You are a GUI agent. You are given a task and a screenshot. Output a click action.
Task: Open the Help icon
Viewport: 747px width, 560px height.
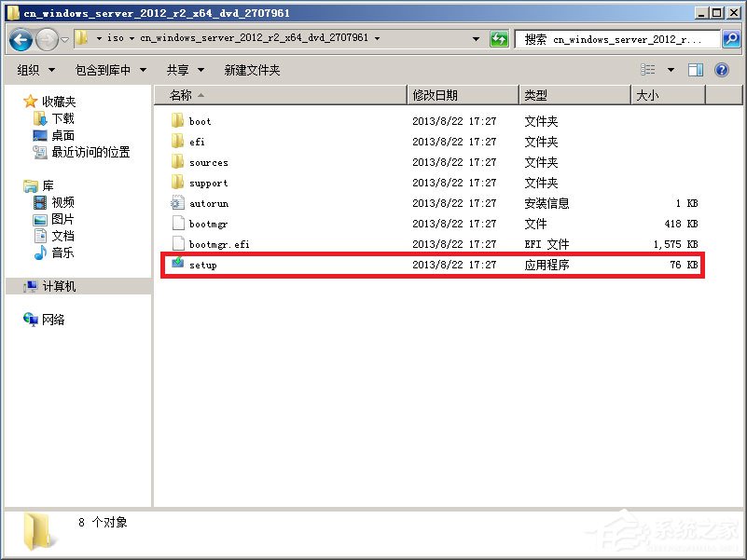click(723, 69)
